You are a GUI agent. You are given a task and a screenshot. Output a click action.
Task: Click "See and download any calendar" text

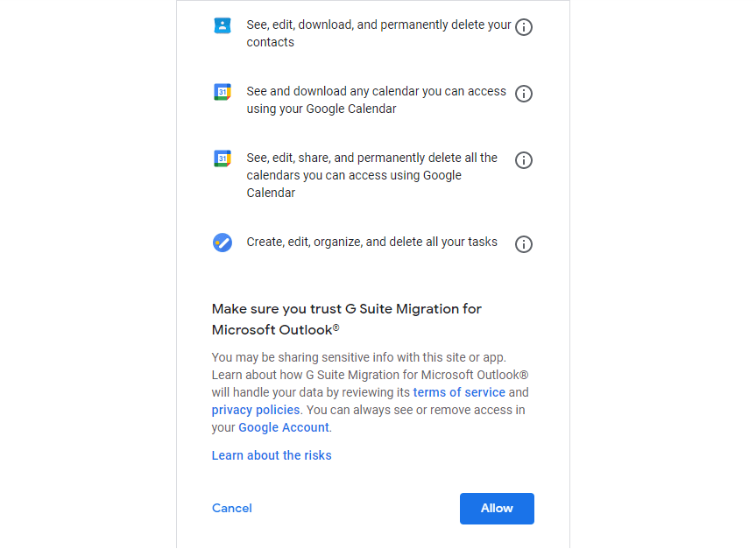tap(376, 100)
